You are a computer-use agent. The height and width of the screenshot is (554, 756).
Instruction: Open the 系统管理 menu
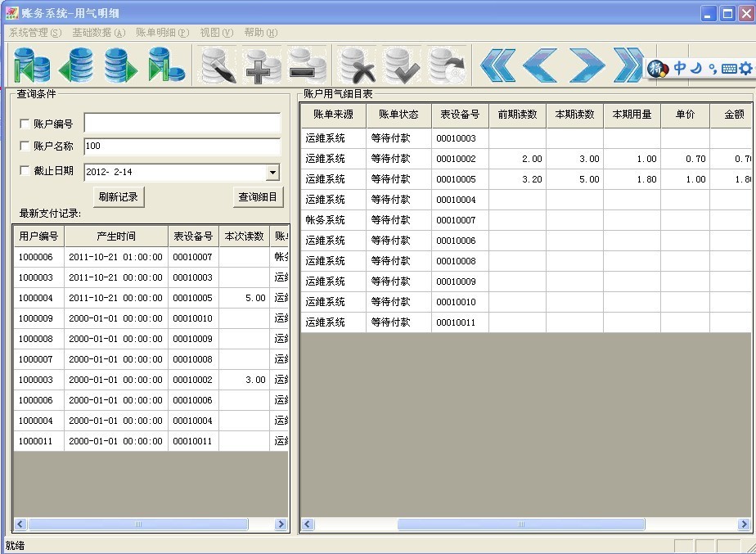[34, 33]
